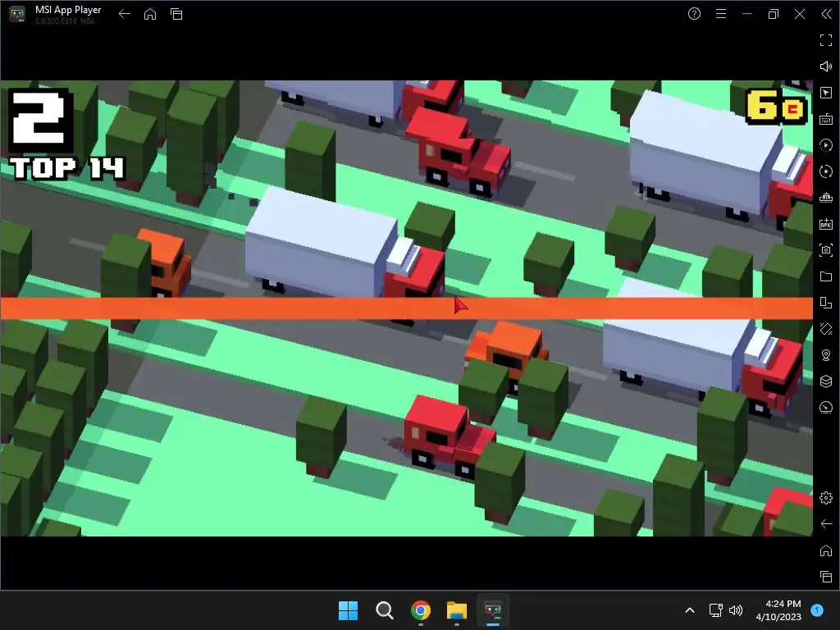Click the speedometer eco mode icon
This screenshot has height=630, width=840.
826,408
